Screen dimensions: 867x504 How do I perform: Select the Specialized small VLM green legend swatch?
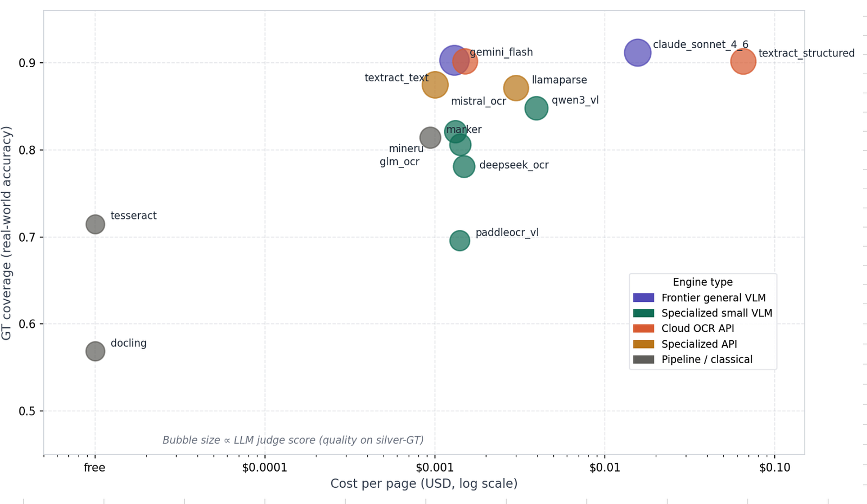point(644,313)
